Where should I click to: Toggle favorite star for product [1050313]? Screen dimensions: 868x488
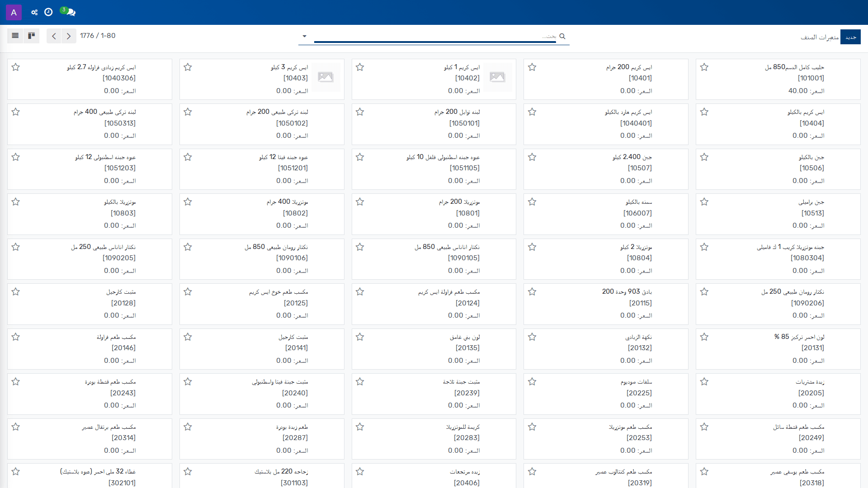(16, 112)
